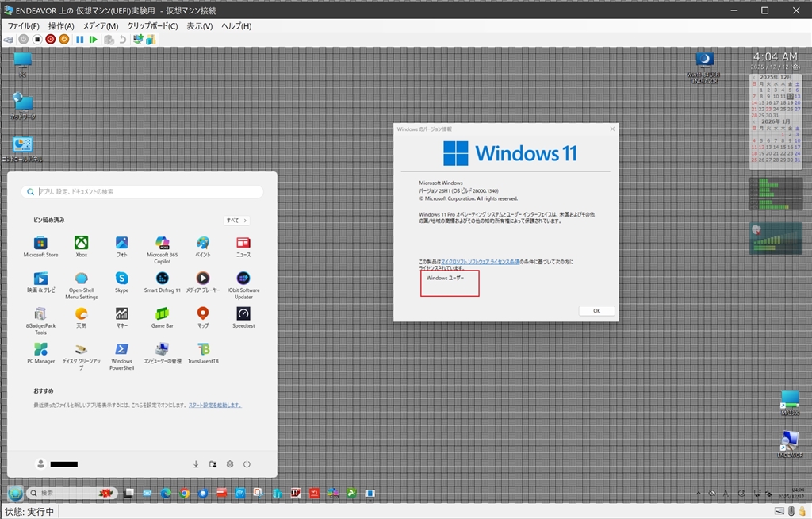Launch ペイント from Start menu
This screenshot has height=519, width=812.
tap(203, 247)
